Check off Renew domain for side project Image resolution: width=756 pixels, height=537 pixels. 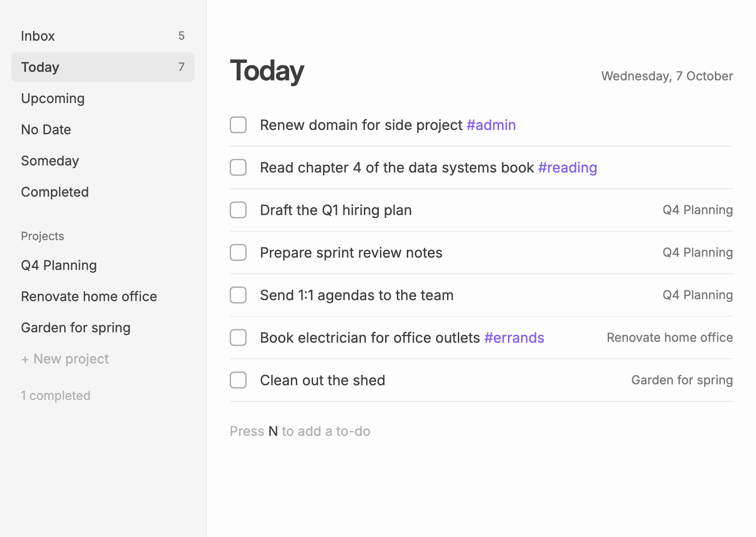(x=238, y=125)
